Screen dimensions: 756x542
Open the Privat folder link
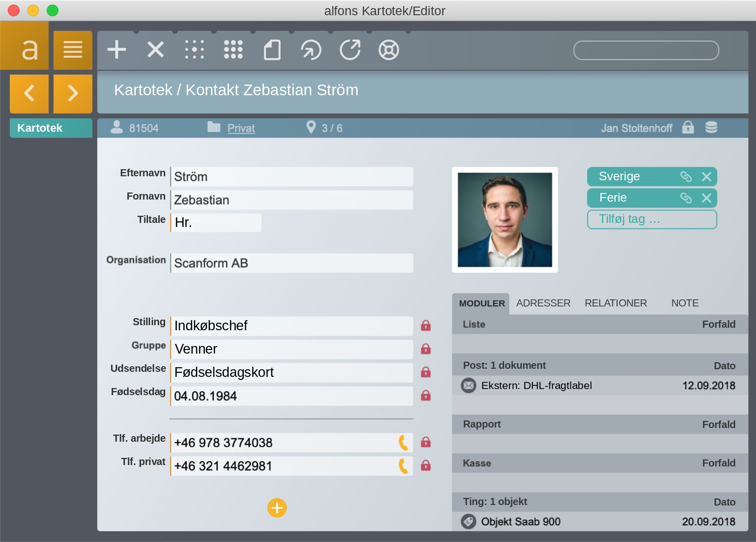tap(241, 128)
